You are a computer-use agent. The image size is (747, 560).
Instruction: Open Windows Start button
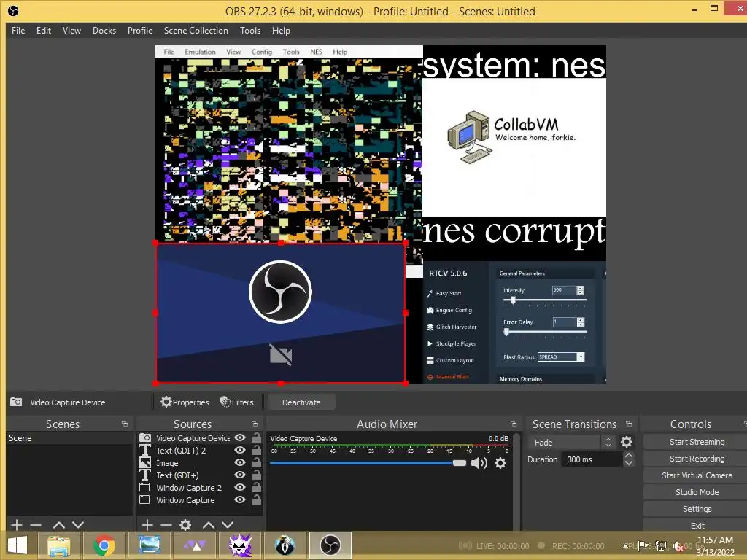[18, 545]
